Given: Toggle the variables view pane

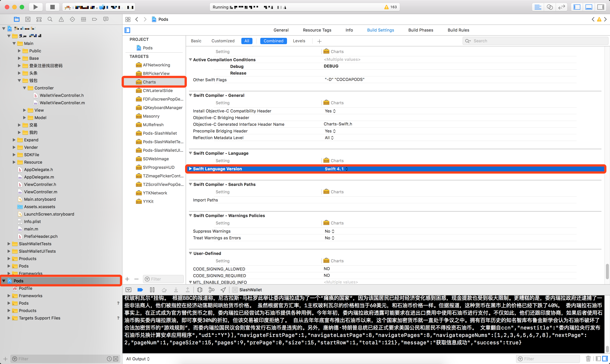Looking at the screenshot, I should coord(598,359).
